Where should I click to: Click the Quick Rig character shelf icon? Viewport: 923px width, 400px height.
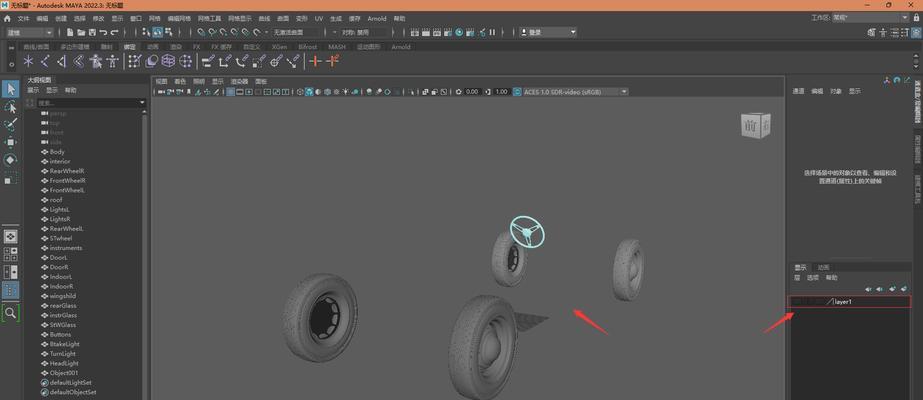(x=95, y=61)
